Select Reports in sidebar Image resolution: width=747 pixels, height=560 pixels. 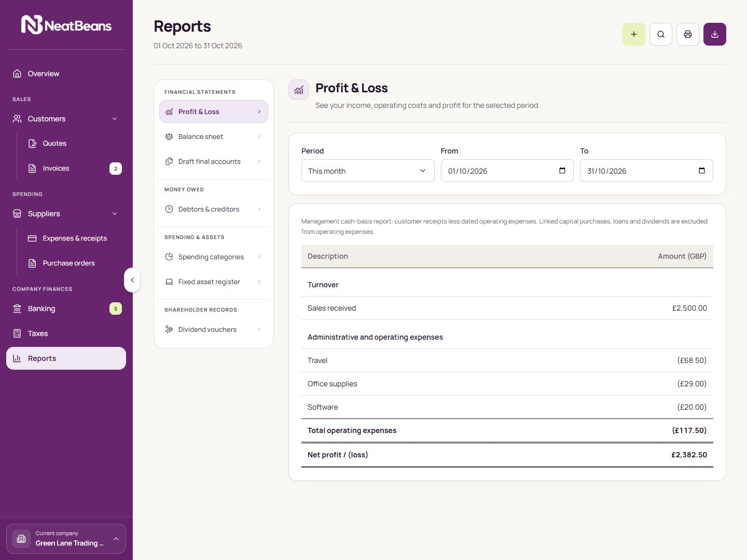(66, 358)
